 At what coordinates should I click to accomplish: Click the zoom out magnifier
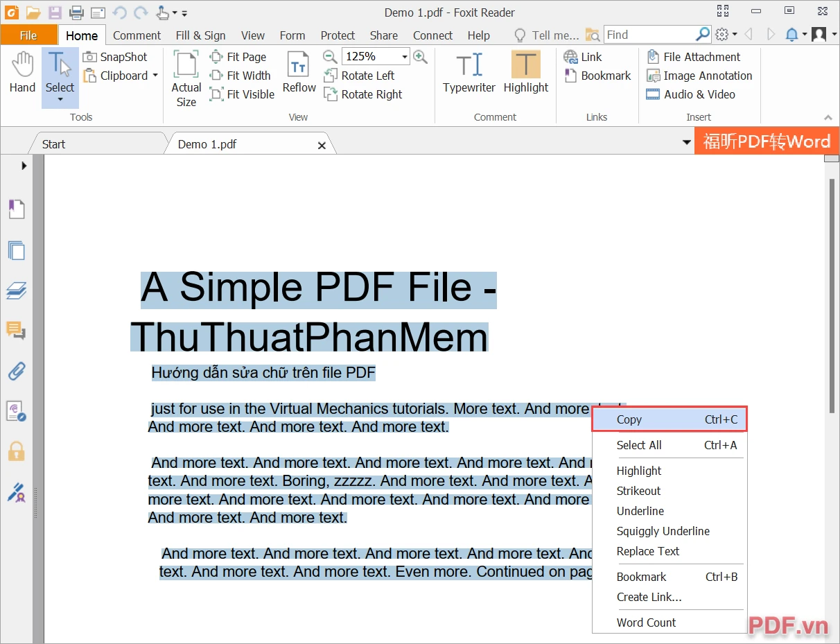click(331, 57)
